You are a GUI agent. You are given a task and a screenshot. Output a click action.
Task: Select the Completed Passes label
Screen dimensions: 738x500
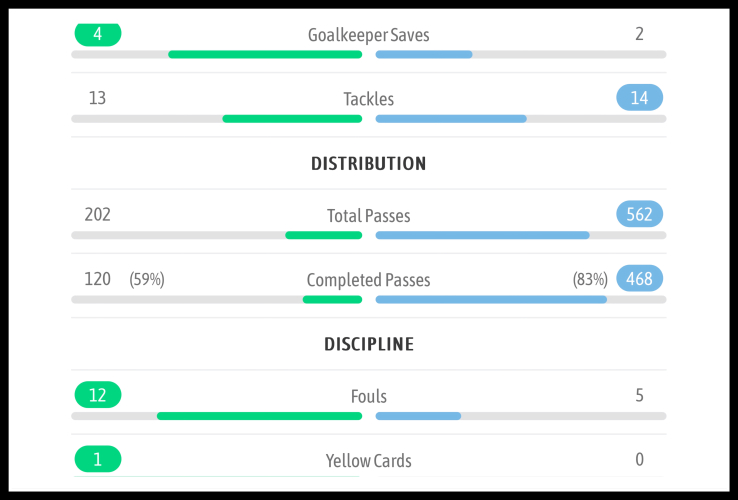pyautogui.click(x=368, y=280)
